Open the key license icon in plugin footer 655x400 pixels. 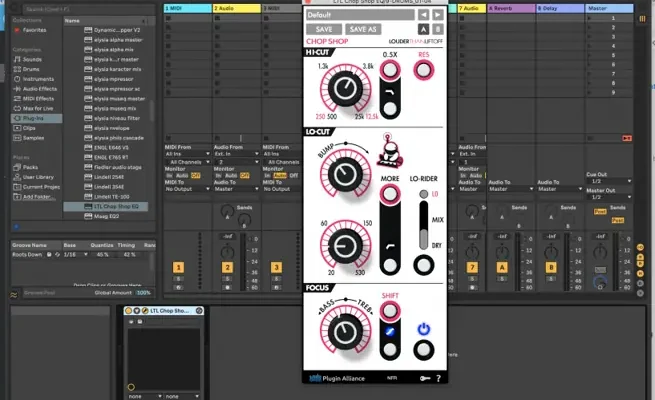pos(423,378)
